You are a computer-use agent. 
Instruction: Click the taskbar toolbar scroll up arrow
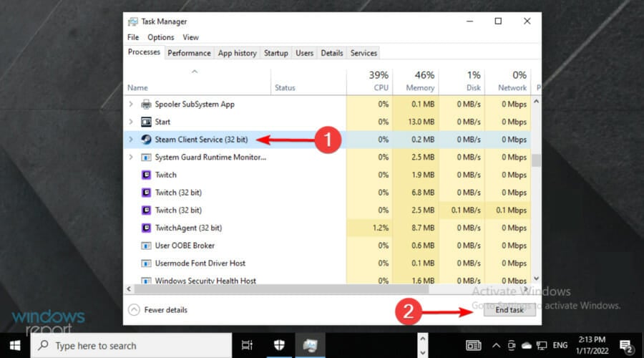point(423,339)
